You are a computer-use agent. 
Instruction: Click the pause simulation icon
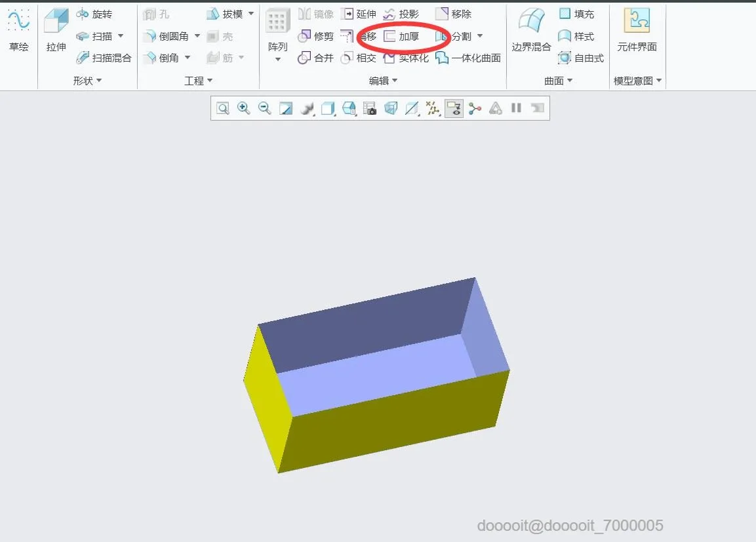click(517, 108)
